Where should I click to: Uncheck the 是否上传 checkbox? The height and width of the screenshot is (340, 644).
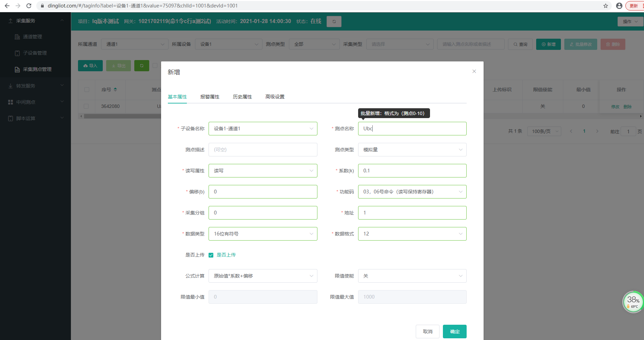(x=211, y=255)
